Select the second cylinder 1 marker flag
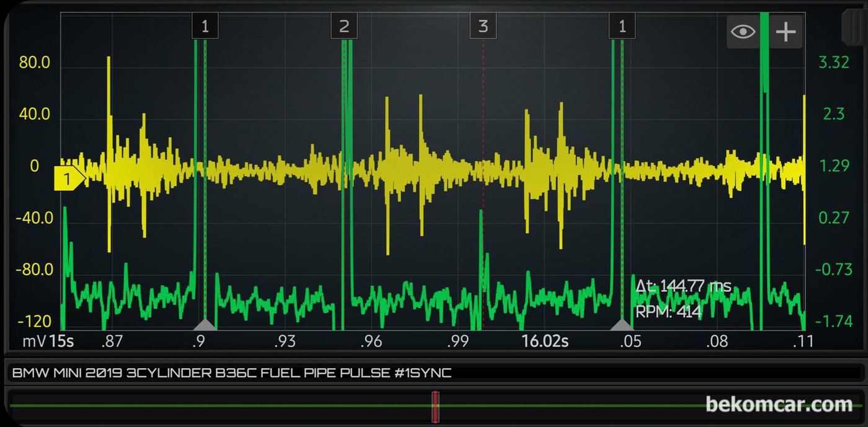Viewport: 868px width, 427px height. [622, 26]
